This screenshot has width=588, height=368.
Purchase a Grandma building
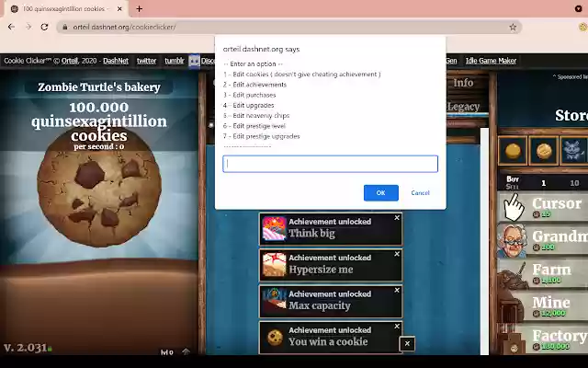[x=543, y=240]
